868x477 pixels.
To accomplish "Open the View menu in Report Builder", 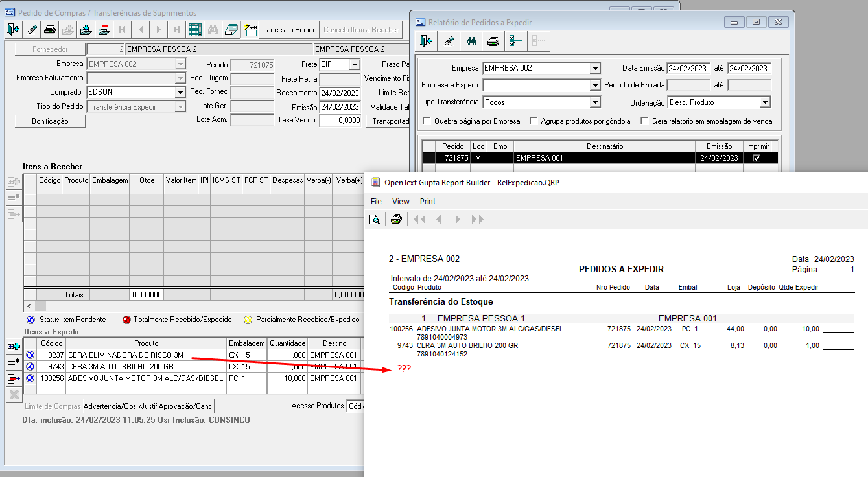I will click(x=401, y=202).
